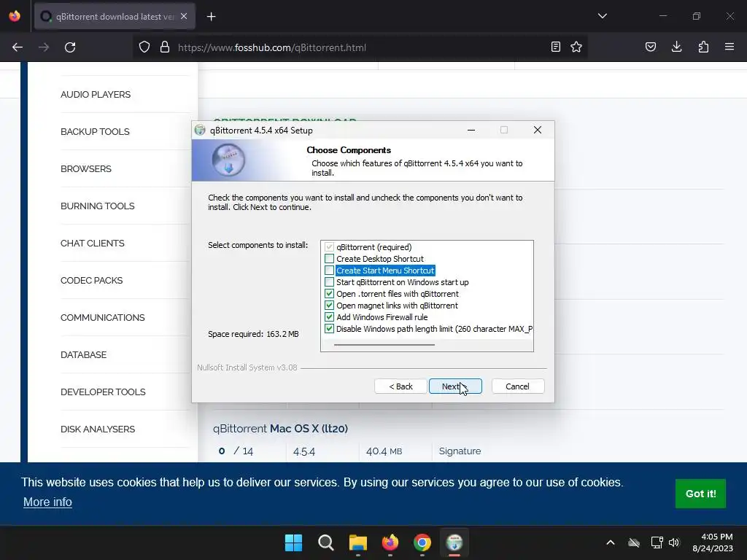
Task: Open taskbar Search icon
Action: pyautogui.click(x=326, y=542)
